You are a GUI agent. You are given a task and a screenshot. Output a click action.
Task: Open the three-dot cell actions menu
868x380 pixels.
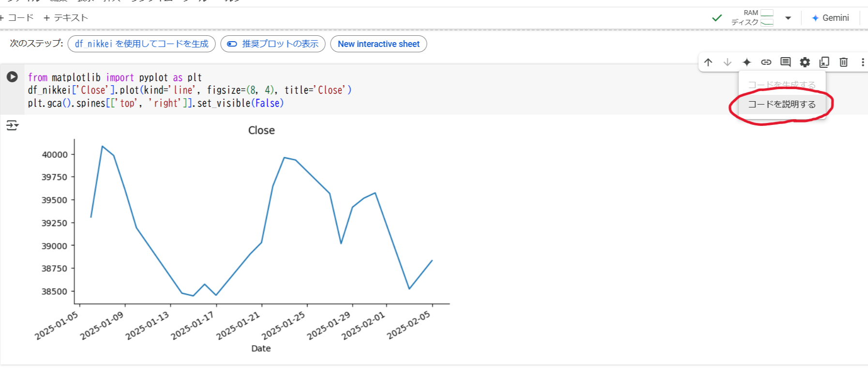(863, 62)
